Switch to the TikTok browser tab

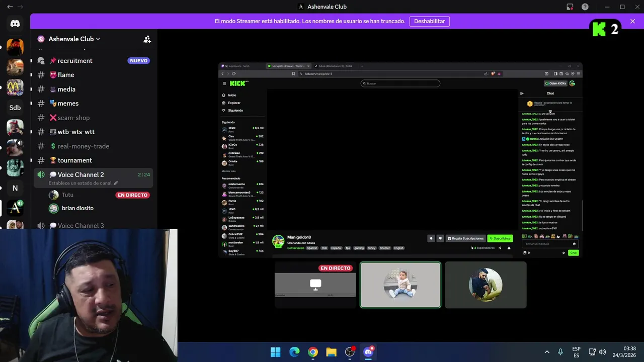click(x=335, y=66)
